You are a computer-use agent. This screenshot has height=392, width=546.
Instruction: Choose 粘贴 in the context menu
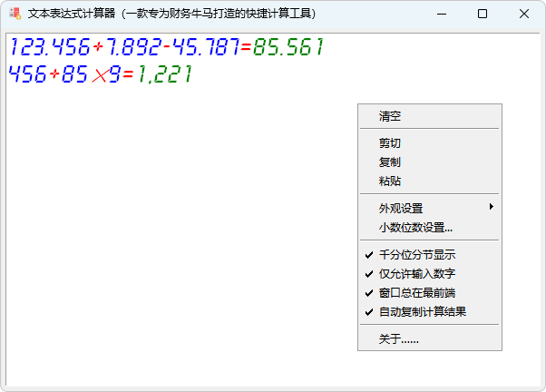coord(430,181)
